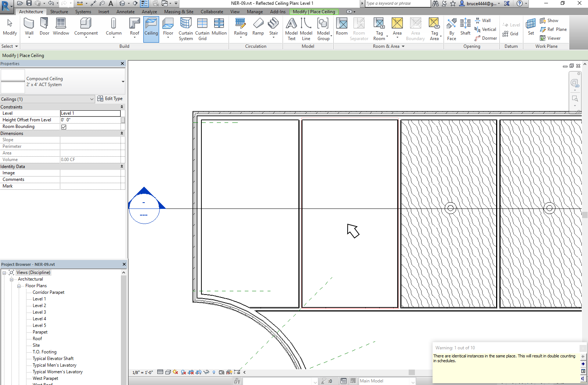The width and height of the screenshot is (588, 385).
Task: Pick the Window tool
Action: pyautogui.click(x=61, y=28)
